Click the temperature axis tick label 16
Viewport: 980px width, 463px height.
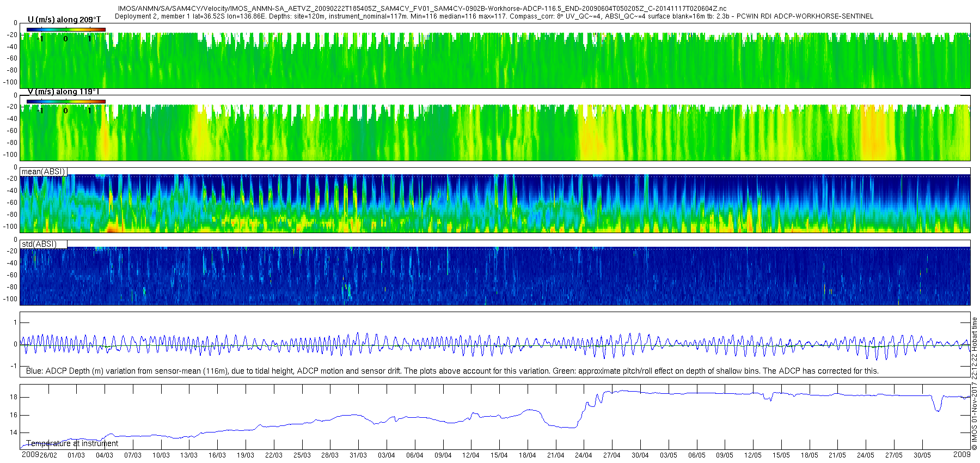pos(14,415)
